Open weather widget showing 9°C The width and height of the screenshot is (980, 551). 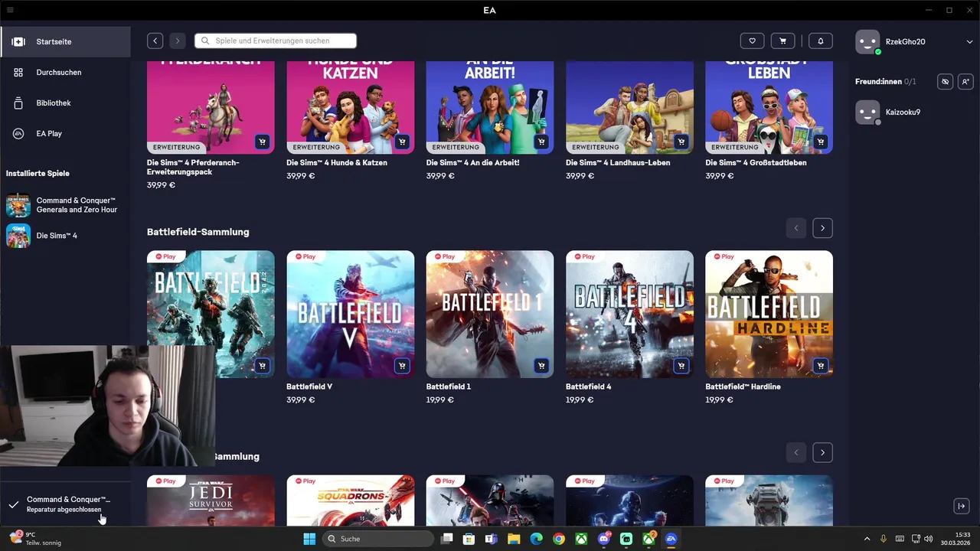click(34, 539)
